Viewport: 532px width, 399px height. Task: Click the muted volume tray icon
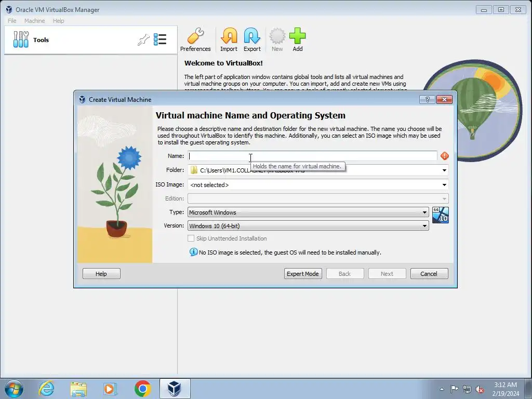pyautogui.click(x=480, y=389)
